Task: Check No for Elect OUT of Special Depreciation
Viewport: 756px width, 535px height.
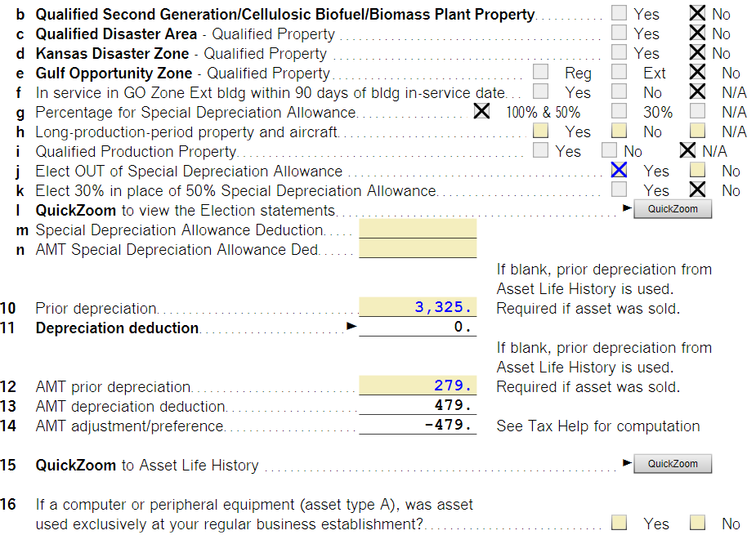Action: click(697, 171)
